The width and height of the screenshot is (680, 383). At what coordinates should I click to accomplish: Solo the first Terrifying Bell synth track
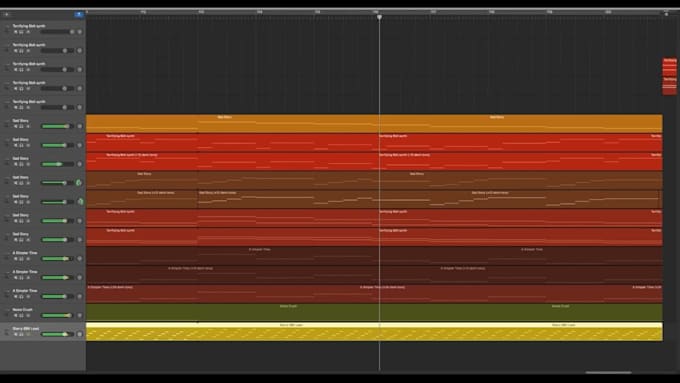(21, 32)
